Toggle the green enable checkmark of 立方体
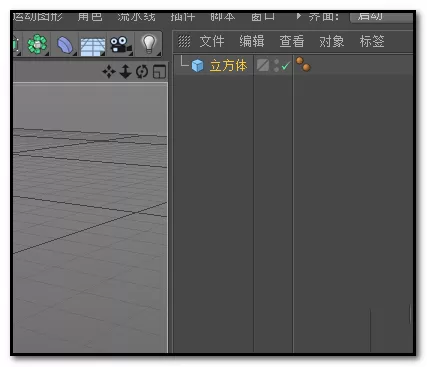The image size is (427, 367). point(286,66)
